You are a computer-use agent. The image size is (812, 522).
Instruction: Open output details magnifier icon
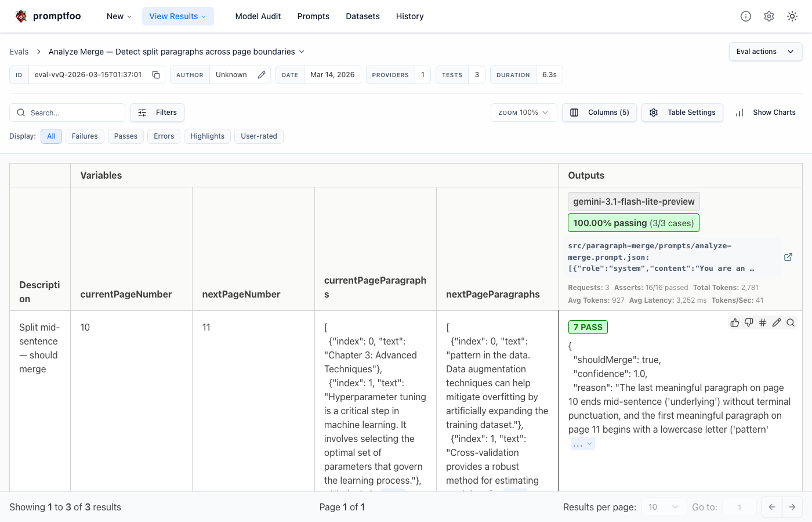(x=791, y=322)
